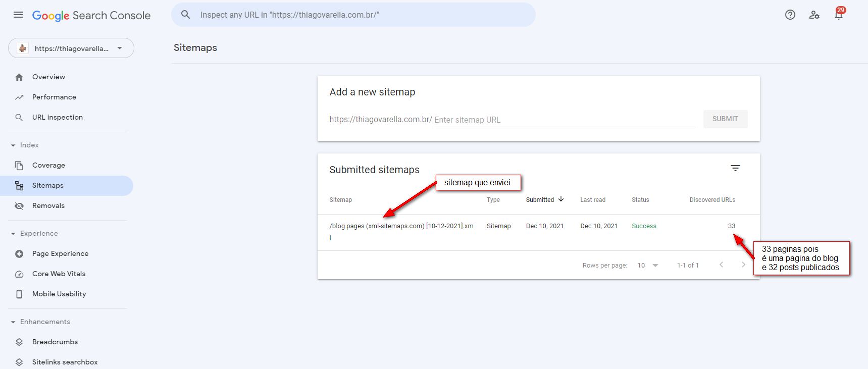Open the submitted blog pages sitemap row

click(401, 226)
